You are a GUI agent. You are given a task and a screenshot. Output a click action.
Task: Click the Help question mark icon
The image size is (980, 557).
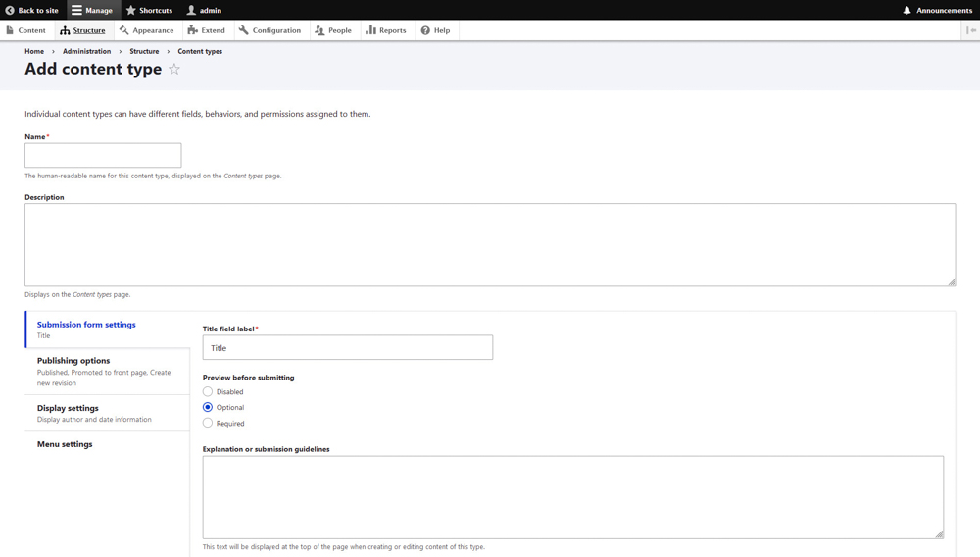pyautogui.click(x=425, y=30)
